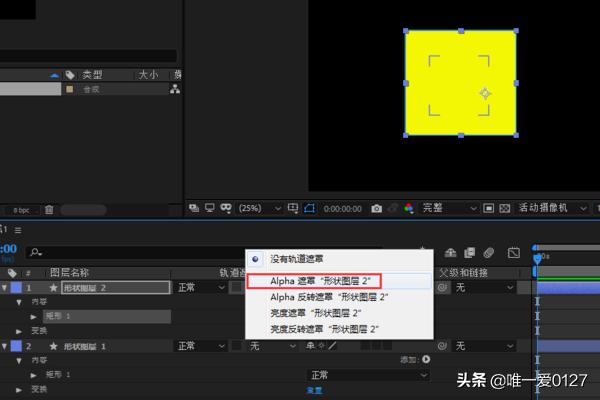Screen dimensions: 600x400
Task: Open the 无 parent dropdown for layer 2
Action: [483, 346]
